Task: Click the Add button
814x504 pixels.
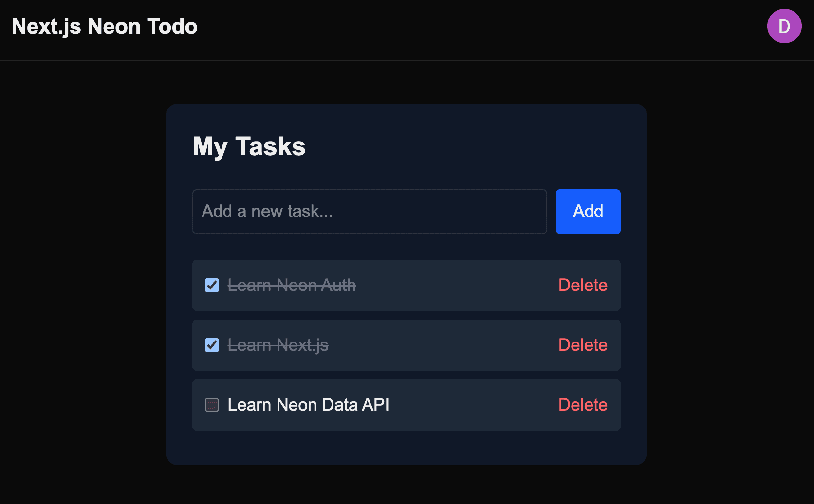Action: [x=588, y=211]
